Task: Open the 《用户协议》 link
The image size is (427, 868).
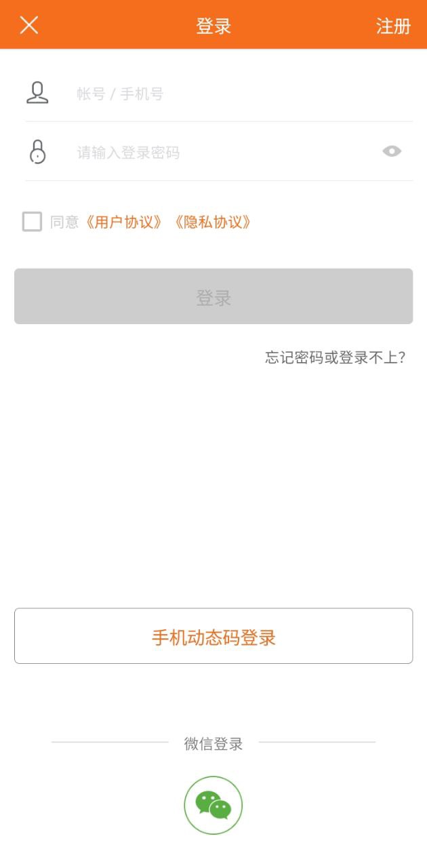Action: coord(124,222)
